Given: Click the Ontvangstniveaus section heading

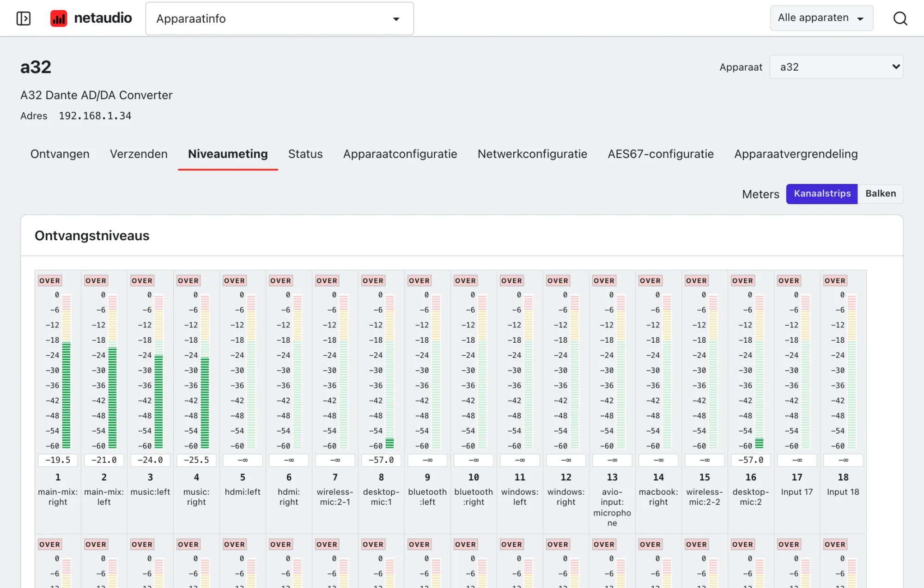Looking at the screenshot, I should (92, 236).
